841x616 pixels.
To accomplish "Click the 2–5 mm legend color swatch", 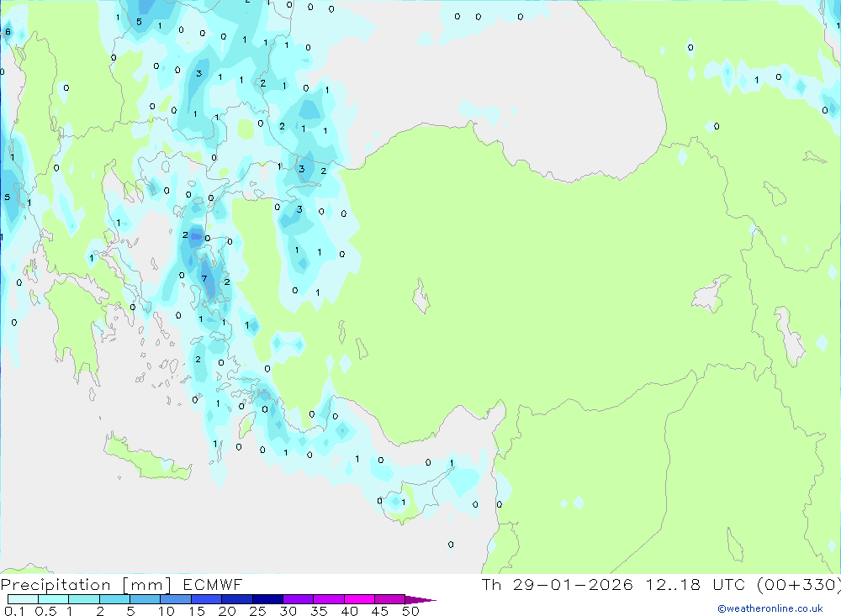I will pyautogui.click(x=114, y=599).
